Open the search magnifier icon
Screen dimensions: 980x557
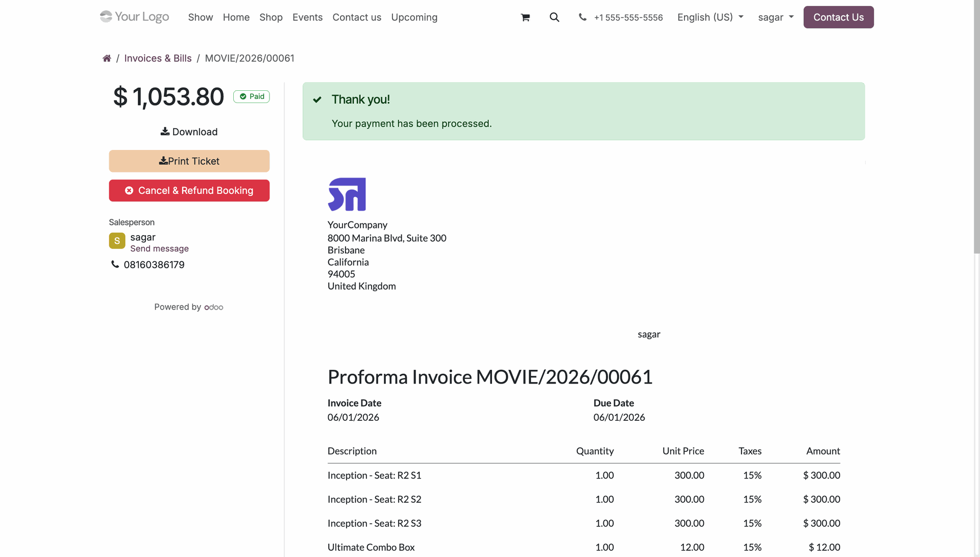point(554,17)
